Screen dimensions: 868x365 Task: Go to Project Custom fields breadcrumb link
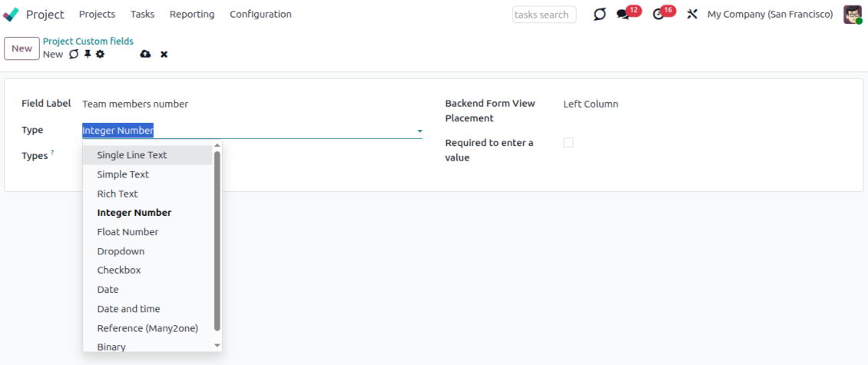point(88,41)
